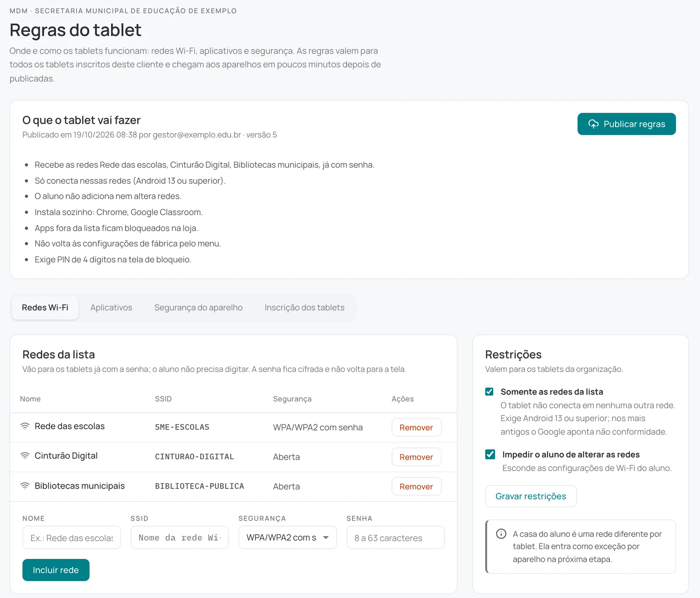700x598 pixels.
Task: Click the cloud upload icon in Publicar regras
Action: (x=593, y=124)
